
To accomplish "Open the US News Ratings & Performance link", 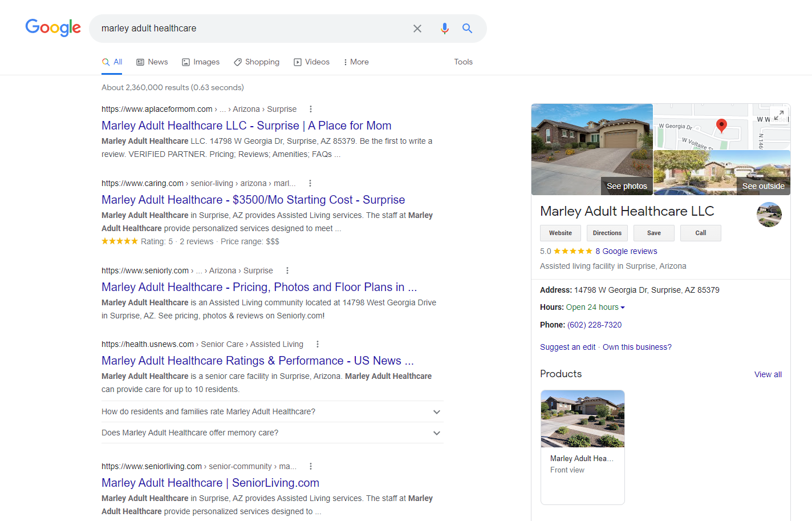I will pyautogui.click(x=258, y=361).
